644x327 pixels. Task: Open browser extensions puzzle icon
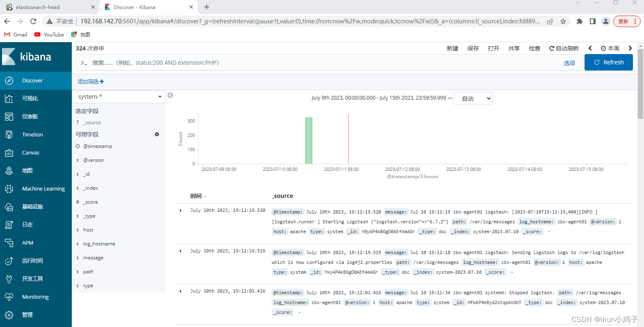pos(580,21)
